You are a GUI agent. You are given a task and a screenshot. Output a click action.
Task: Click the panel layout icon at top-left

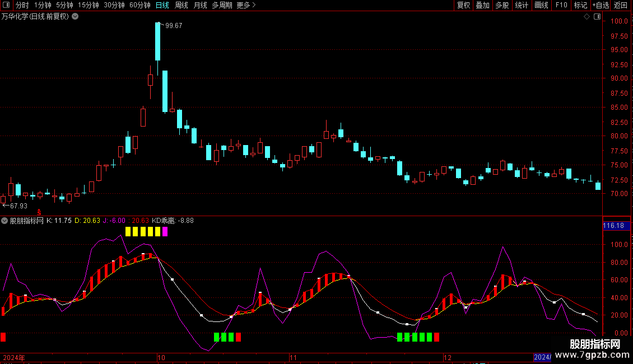coord(6,5)
